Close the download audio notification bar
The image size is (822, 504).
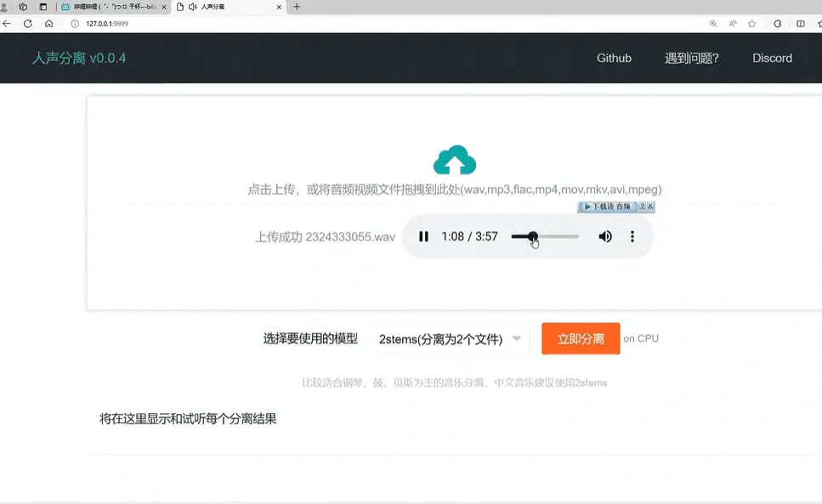(651, 207)
